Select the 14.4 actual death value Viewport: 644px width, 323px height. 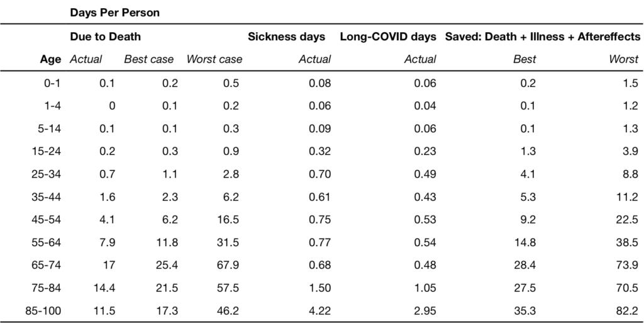tap(104, 287)
